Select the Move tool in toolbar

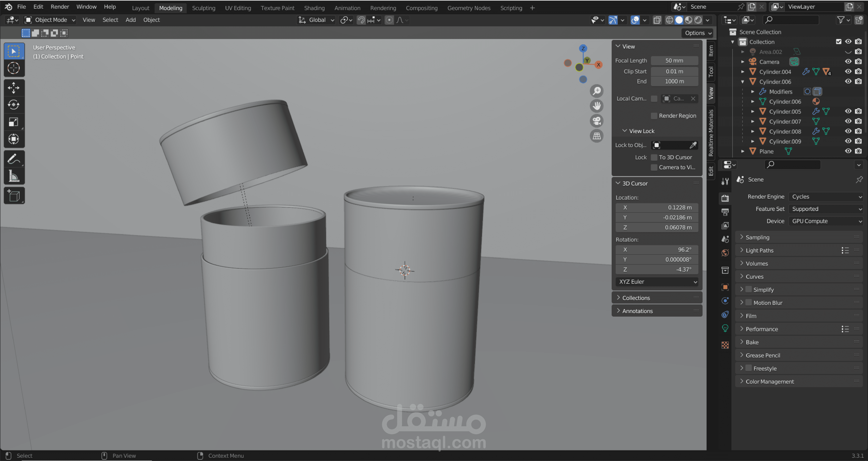point(14,88)
